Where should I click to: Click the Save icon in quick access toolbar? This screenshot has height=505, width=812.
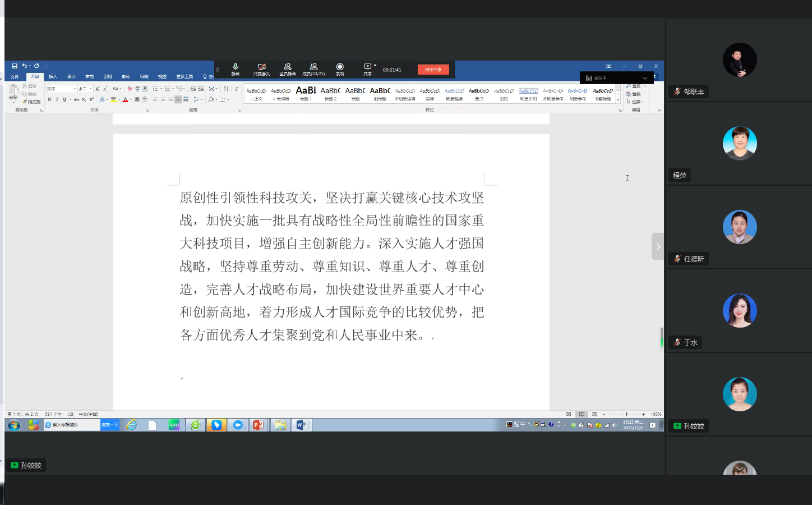(15, 66)
